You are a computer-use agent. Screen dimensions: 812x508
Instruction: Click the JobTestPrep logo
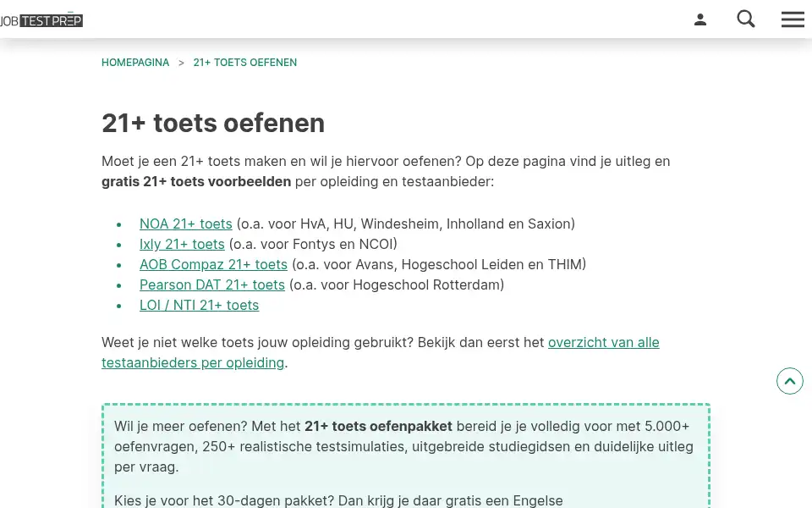[x=41, y=19]
